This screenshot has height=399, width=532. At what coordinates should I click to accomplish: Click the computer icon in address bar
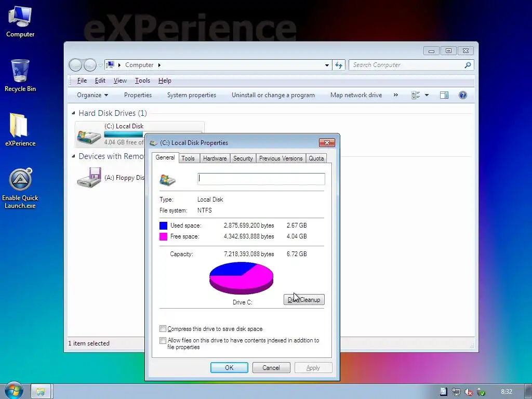(110, 65)
